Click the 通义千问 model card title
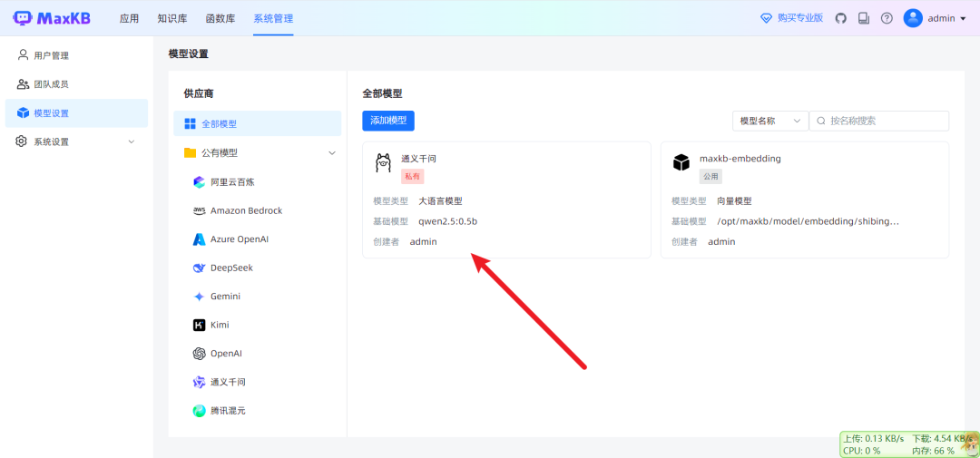The image size is (980, 458). pyautogui.click(x=418, y=159)
